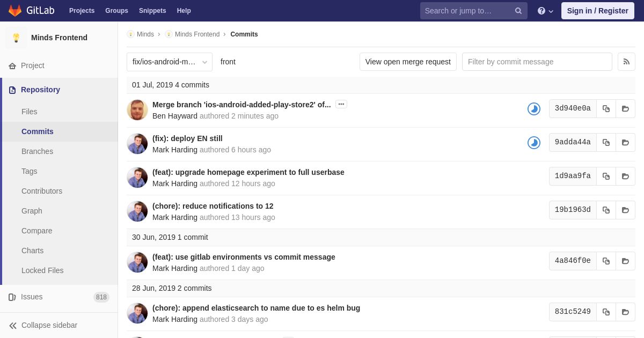The width and height of the screenshot is (644, 338).
Task: Open commit 'deploy EN still'
Action: (x=187, y=138)
